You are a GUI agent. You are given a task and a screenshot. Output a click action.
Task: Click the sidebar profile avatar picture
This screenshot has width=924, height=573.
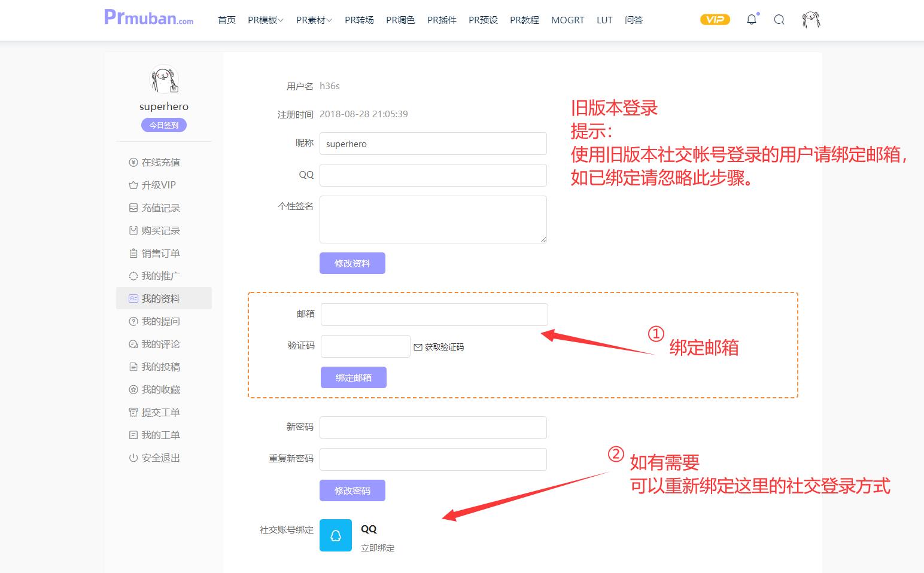[164, 80]
